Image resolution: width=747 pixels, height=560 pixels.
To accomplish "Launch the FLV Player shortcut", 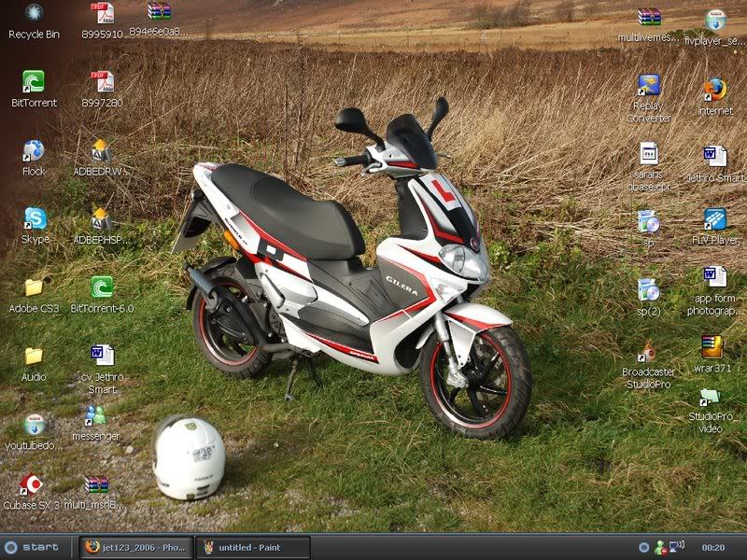I will 714,219.
